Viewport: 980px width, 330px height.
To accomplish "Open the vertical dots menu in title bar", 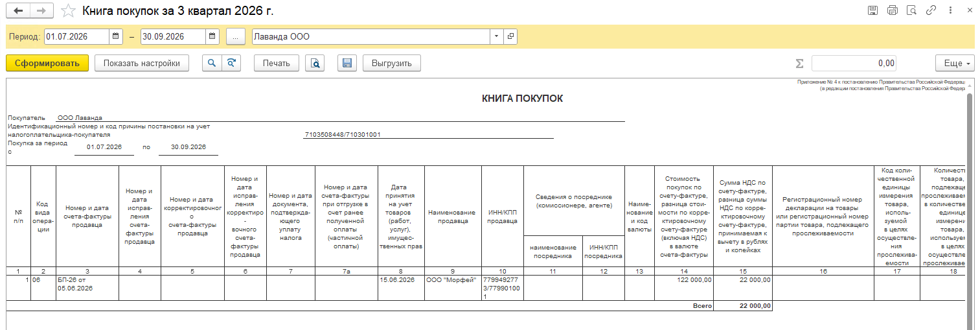I will coord(950,10).
